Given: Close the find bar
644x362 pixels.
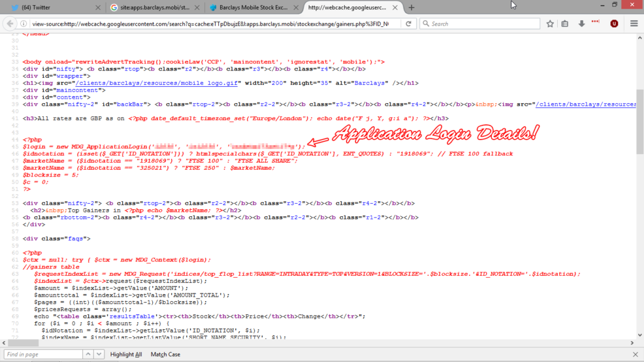Looking at the screenshot, I should (x=635, y=354).
